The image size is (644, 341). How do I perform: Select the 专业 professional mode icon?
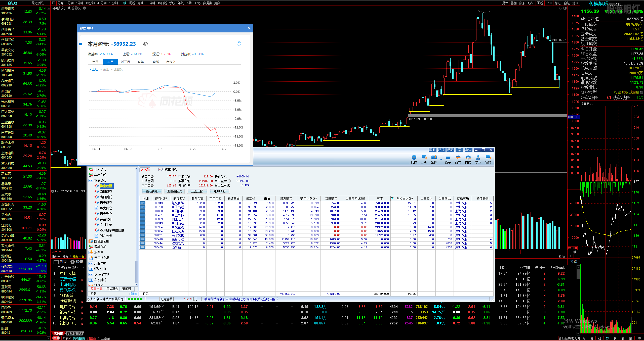[x=478, y=159]
